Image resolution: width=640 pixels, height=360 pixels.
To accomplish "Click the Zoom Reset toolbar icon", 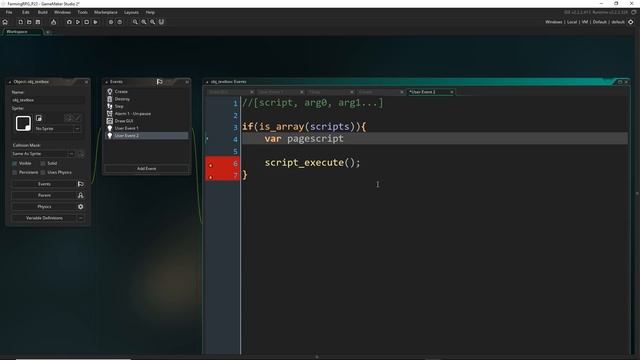I will pos(144,22).
